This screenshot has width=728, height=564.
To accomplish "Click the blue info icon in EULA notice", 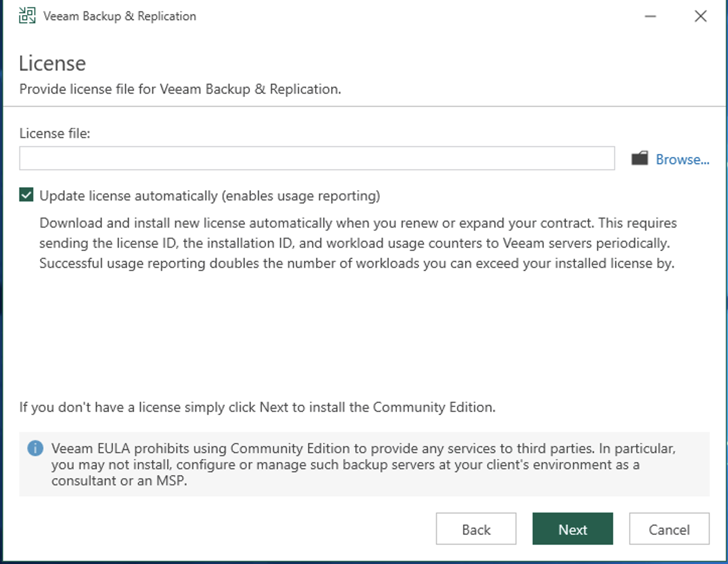I will [x=35, y=448].
